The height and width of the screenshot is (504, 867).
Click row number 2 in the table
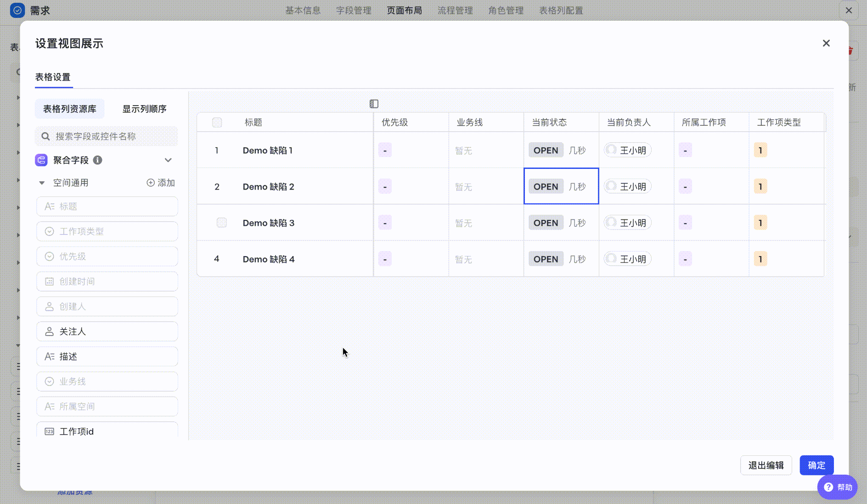click(x=217, y=187)
